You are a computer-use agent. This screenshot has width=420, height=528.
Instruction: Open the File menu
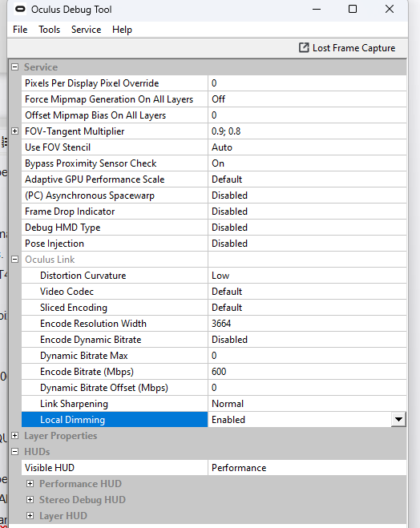[x=20, y=30]
